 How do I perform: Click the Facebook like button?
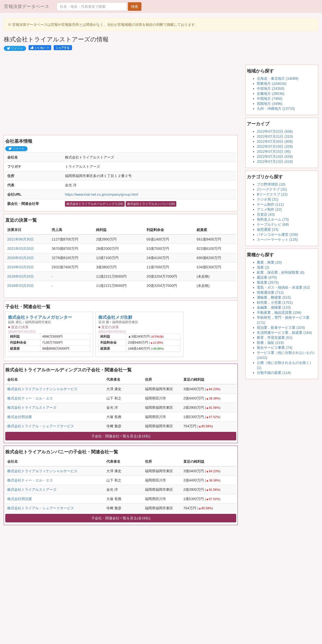pyautogui.click(x=40, y=48)
